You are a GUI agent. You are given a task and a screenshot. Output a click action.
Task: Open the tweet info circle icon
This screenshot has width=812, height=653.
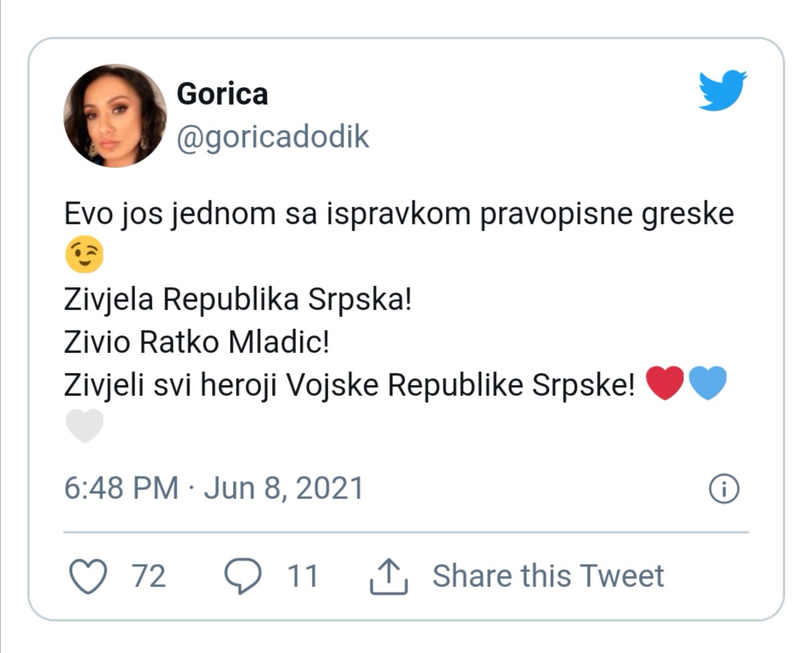click(724, 490)
